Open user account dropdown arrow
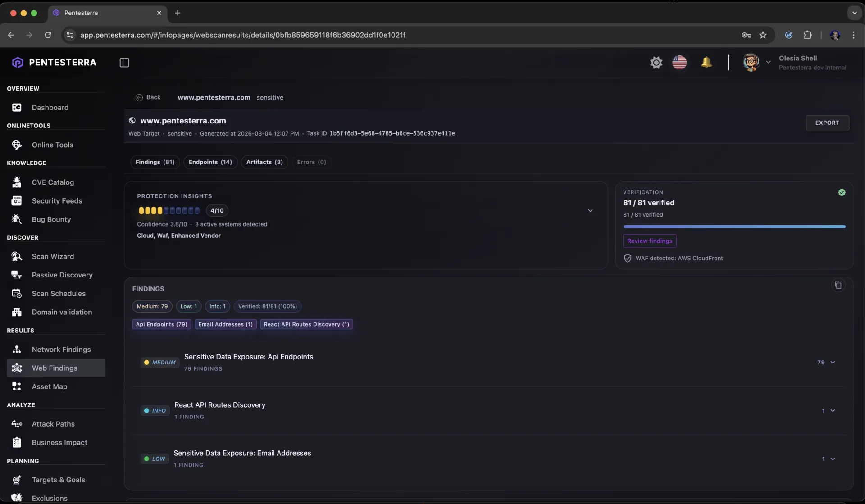 [768, 62]
